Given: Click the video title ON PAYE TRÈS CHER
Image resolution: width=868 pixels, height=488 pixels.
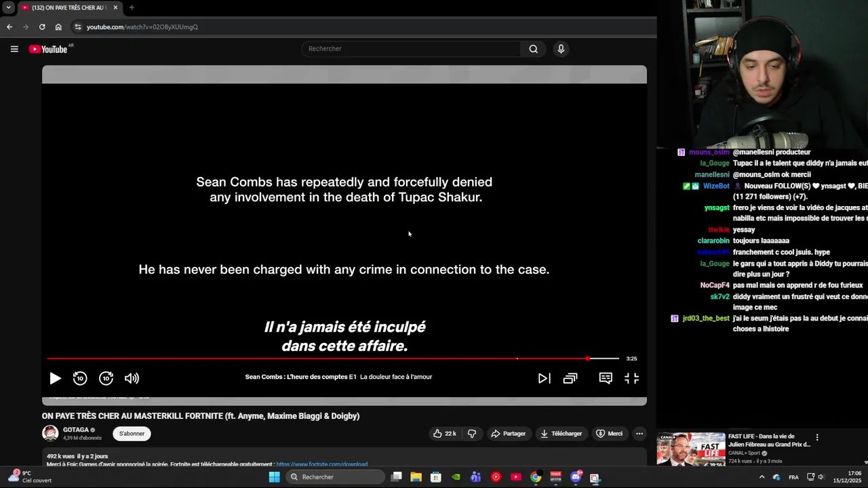Looking at the screenshot, I should (201, 416).
